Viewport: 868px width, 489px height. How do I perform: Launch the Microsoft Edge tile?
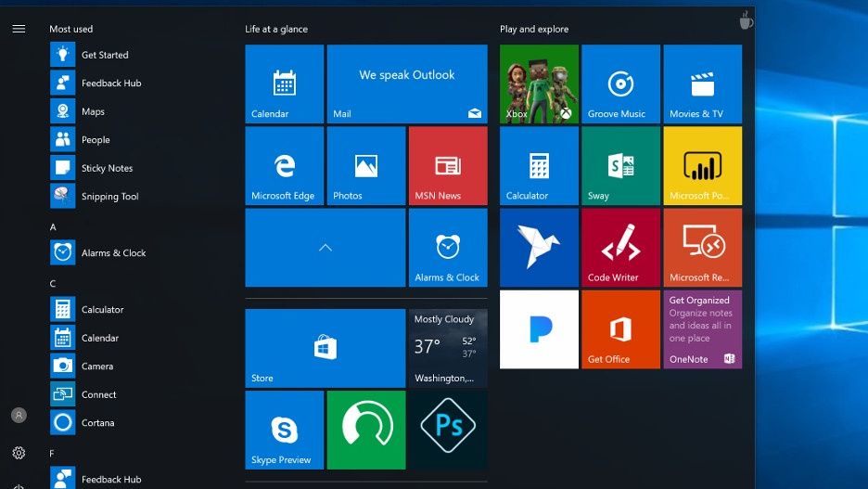(x=285, y=165)
